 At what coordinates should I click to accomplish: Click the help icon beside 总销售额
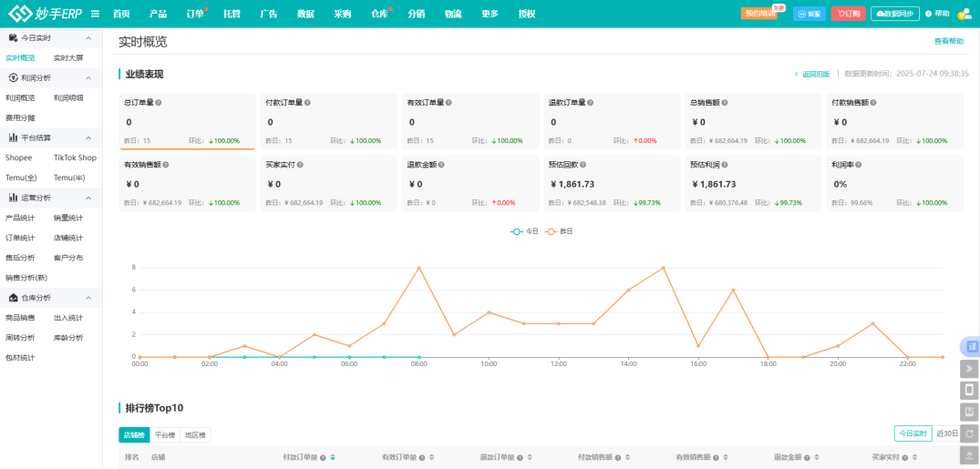point(724,102)
